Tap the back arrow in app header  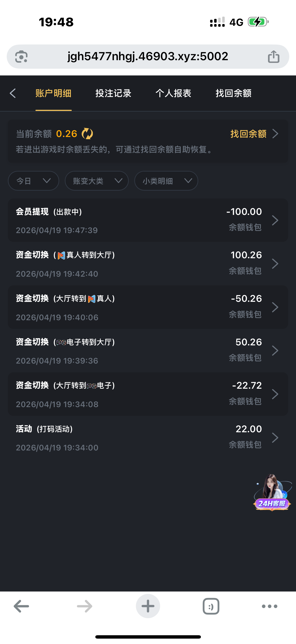pos(13,93)
